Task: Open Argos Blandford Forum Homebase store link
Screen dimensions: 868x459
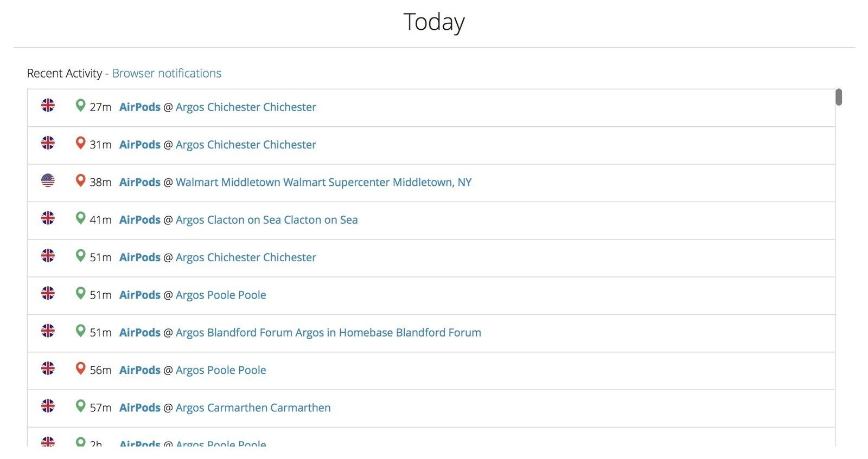Action: click(328, 333)
